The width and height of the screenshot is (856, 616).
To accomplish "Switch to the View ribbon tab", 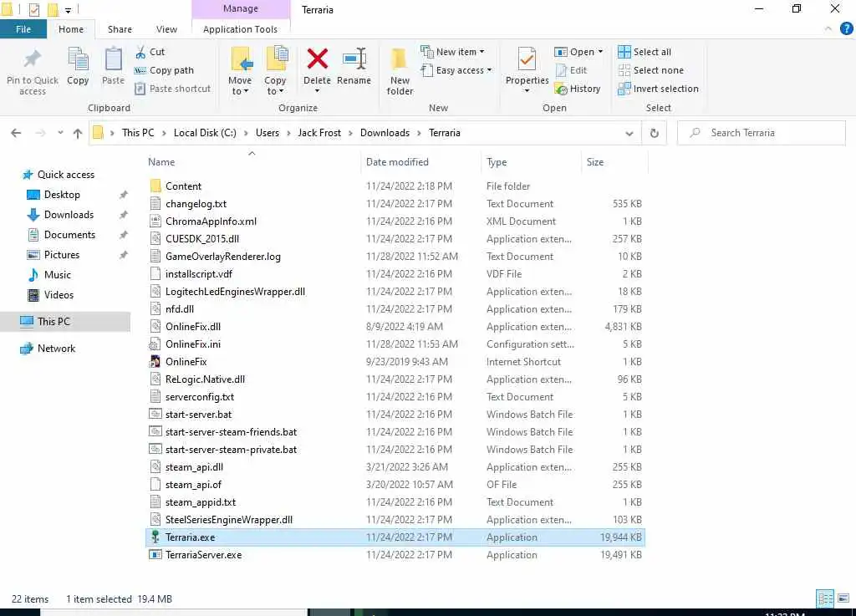I will tap(166, 29).
